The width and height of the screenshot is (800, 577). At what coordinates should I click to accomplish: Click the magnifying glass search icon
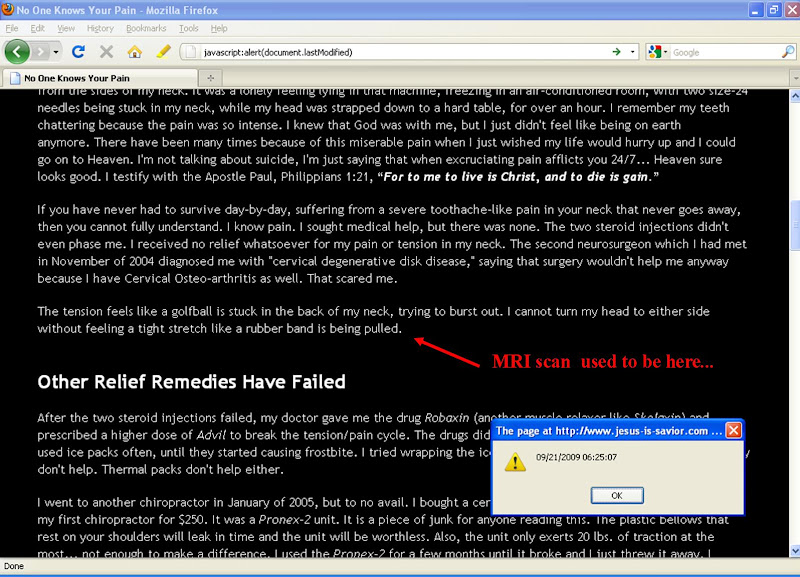pyautogui.click(x=788, y=52)
